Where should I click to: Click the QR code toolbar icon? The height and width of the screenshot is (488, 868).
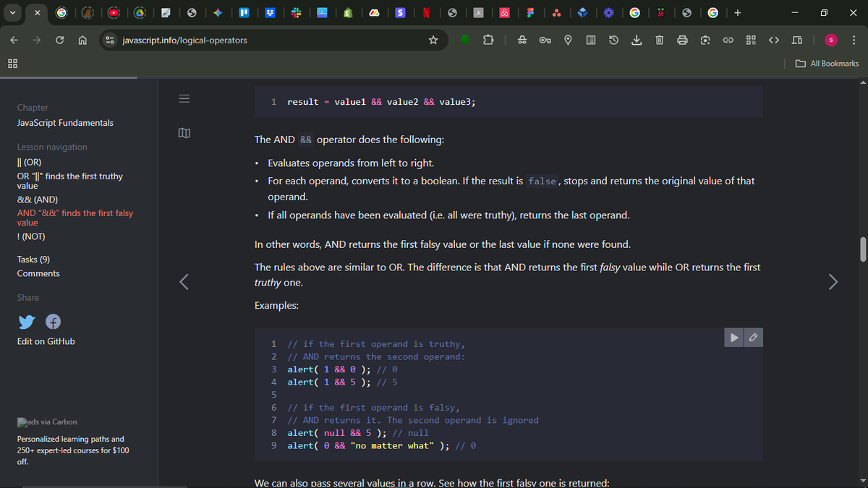coord(750,40)
